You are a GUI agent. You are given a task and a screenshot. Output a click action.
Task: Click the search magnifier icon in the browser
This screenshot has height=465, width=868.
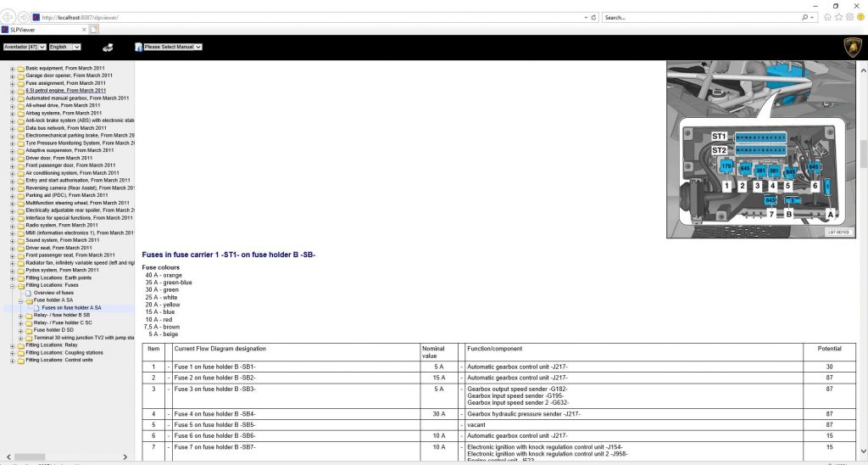click(805, 18)
